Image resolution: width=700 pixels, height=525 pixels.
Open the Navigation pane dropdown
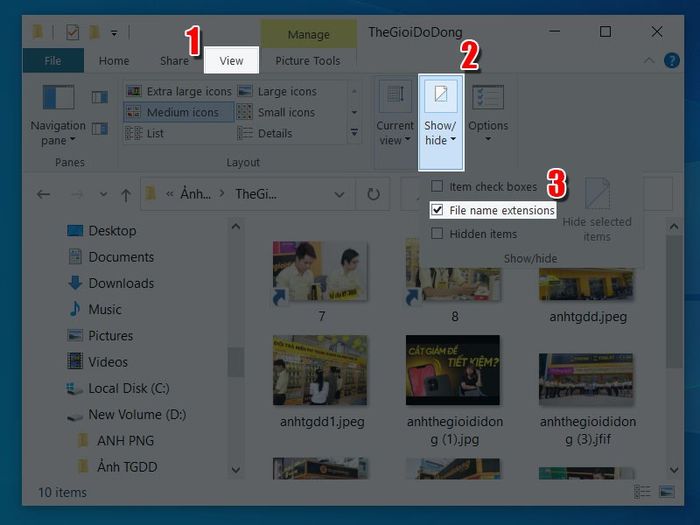[x=58, y=115]
